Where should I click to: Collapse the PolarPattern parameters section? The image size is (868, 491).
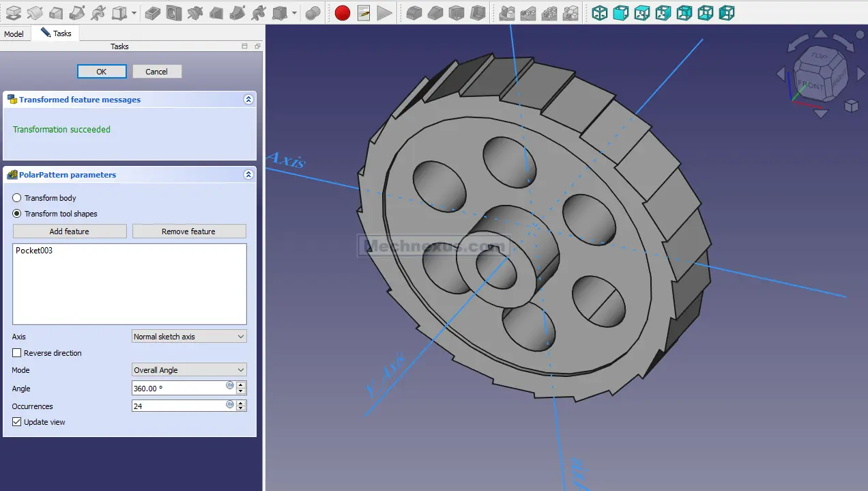point(248,175)
